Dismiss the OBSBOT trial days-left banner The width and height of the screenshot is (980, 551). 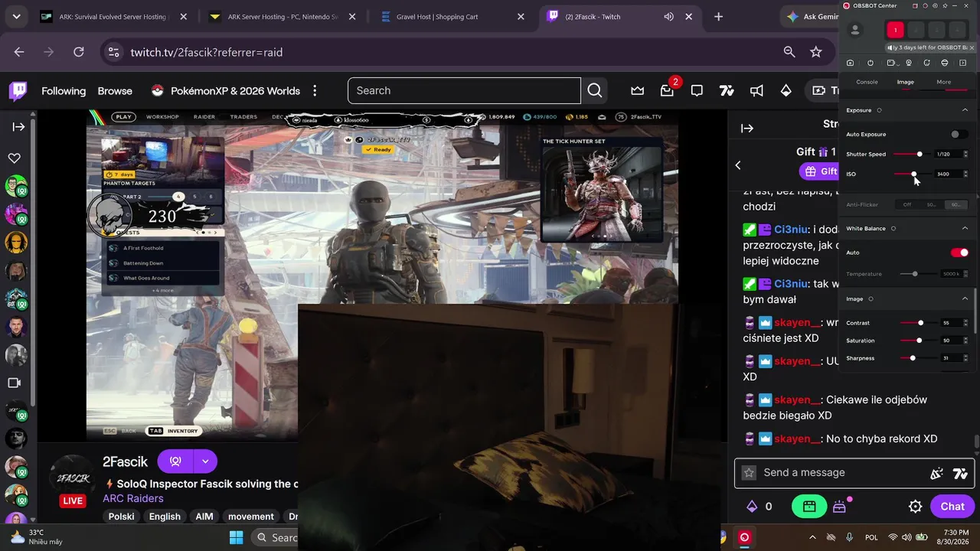pyautogui.click(x=972, y=47)
